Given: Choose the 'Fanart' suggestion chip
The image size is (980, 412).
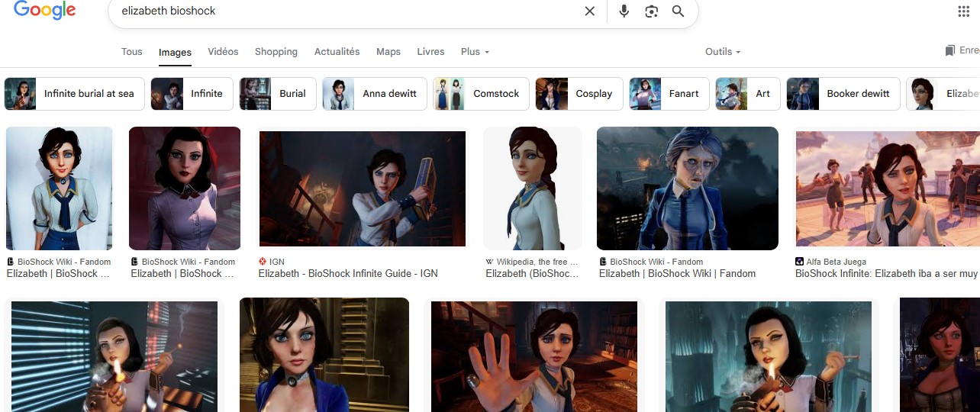Looking at the screenshot, I should click(x=669, y=94).
